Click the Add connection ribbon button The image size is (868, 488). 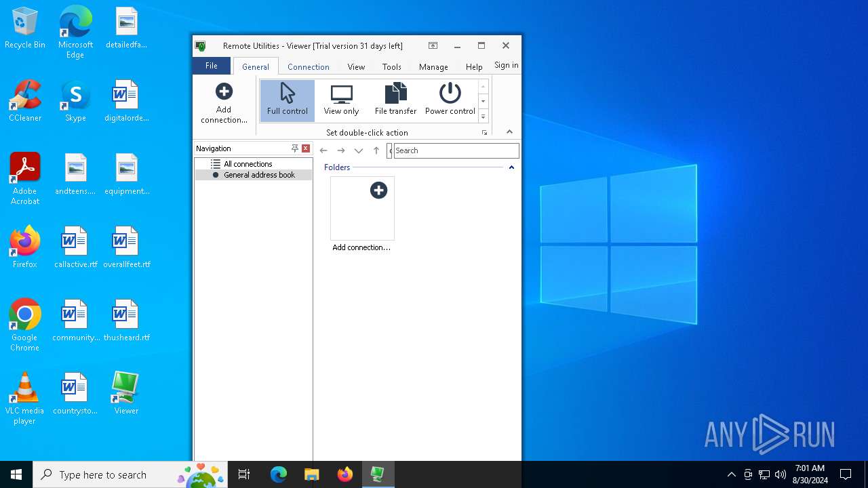coord(224,104)
